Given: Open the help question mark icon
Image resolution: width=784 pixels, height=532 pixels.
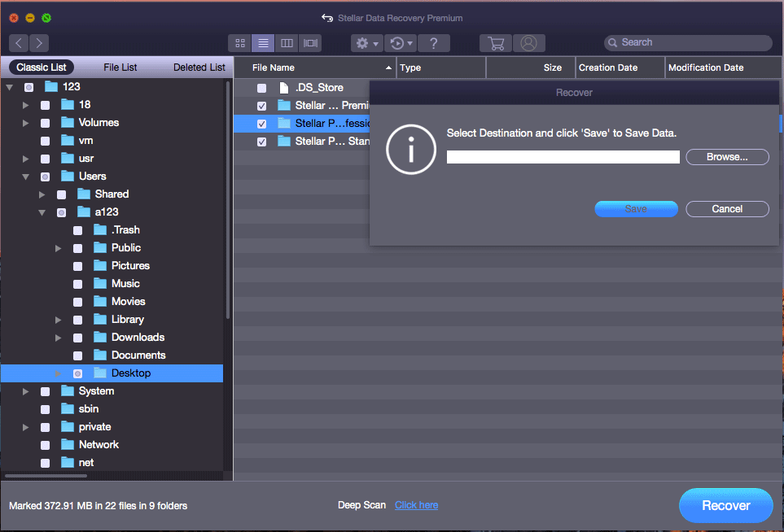Looking at the screenshot, I should click(434, 43).
